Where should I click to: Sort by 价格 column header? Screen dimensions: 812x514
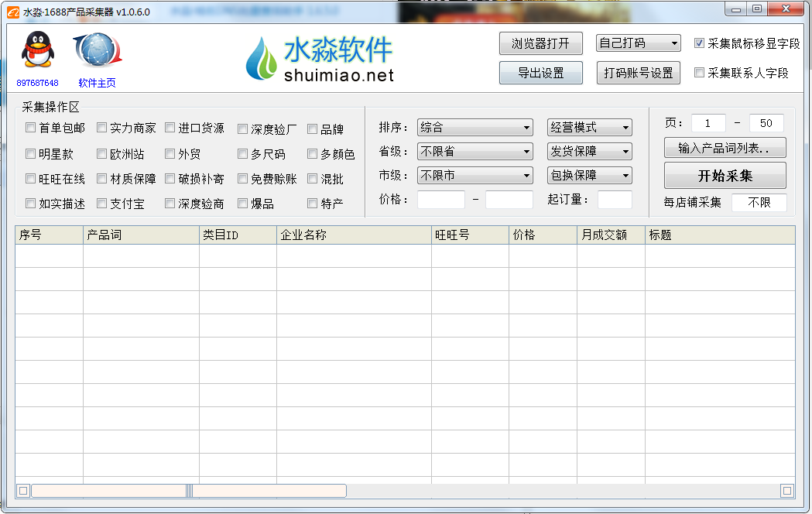tap(543, 235)
